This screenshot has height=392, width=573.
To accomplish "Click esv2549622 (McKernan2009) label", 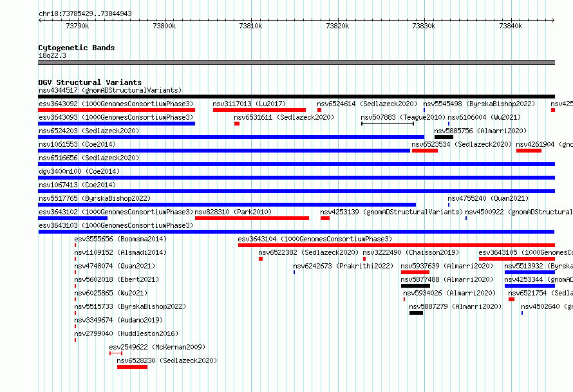I will [157, 347].
